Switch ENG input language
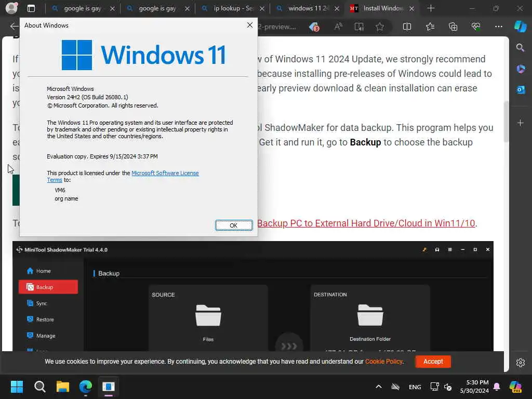The height and width of the screenshot is (399, 532). tap(415, 387)
